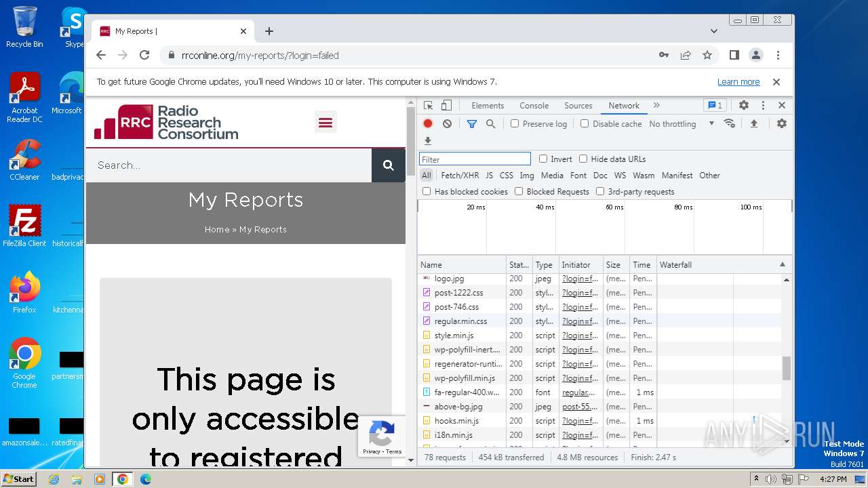Open network settings gear icon
Screen dimensions: 868x488
782,123
